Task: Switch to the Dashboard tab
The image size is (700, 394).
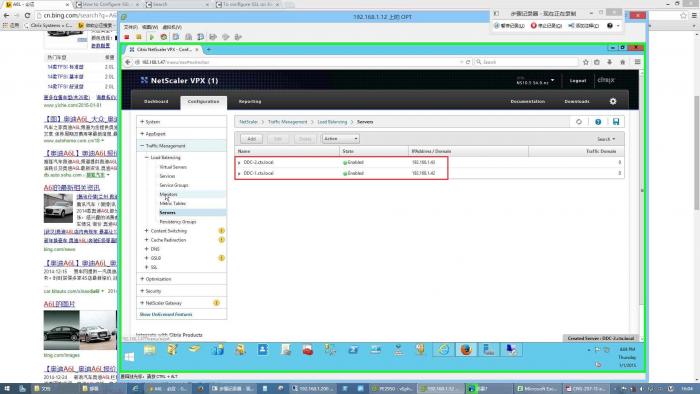Action: pos(156,102)
